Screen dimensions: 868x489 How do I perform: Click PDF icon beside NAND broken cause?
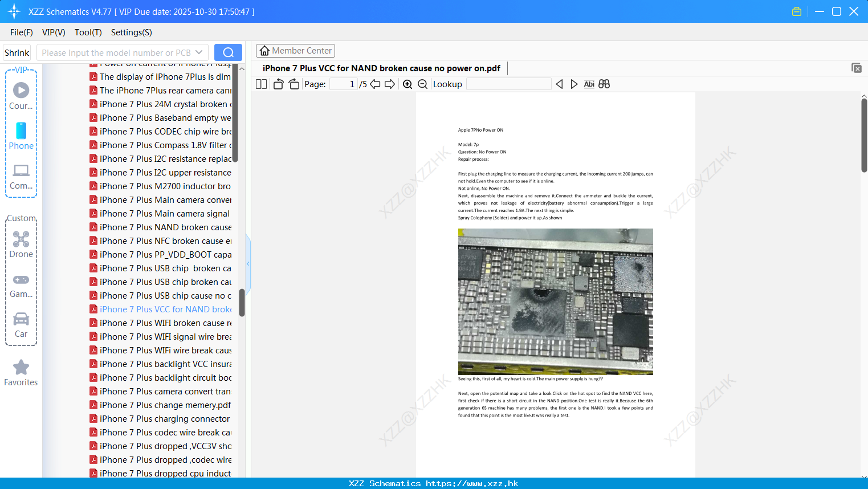(x=93, y=227)
